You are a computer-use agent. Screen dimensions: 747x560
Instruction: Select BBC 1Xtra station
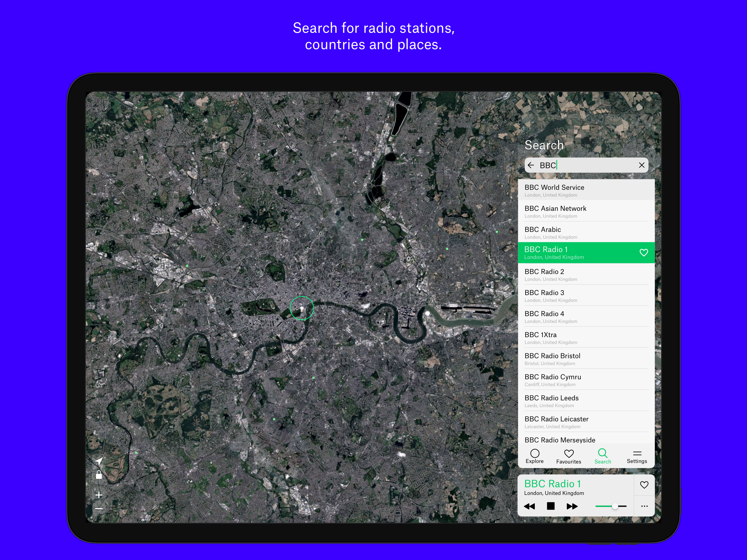click(x=586, y=337)
